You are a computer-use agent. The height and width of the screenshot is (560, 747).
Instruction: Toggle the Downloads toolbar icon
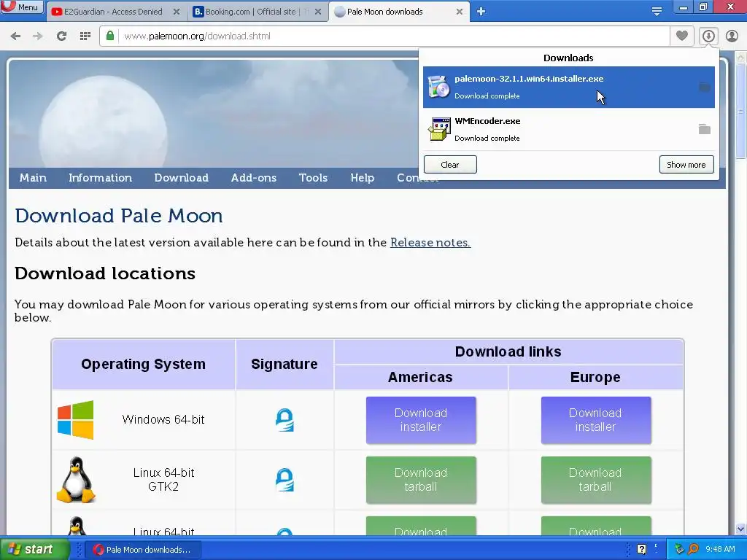tap(708, 36)
